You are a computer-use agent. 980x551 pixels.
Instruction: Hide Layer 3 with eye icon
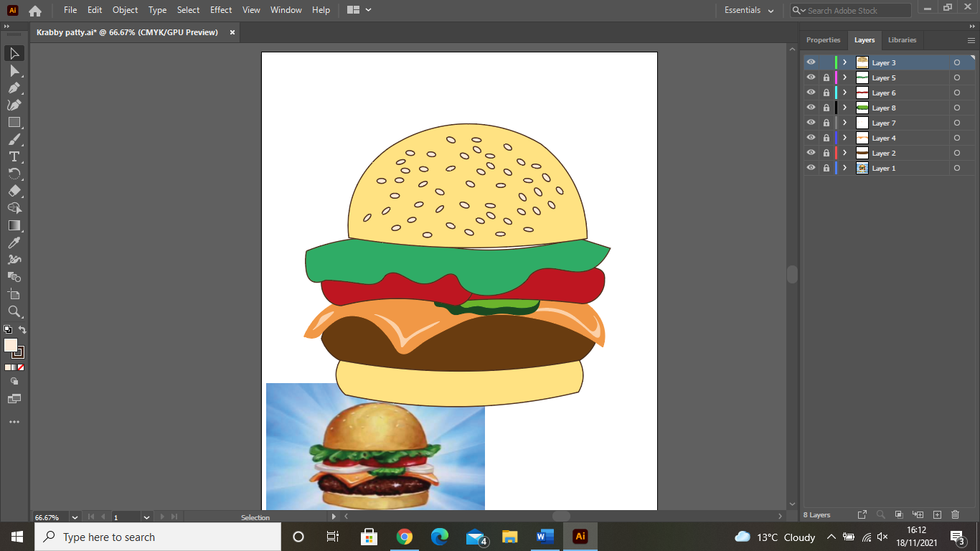click(811, 62)
